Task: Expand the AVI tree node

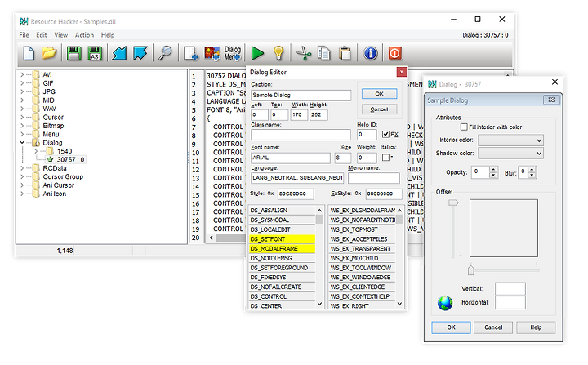Action: click(x=22, y=74)
